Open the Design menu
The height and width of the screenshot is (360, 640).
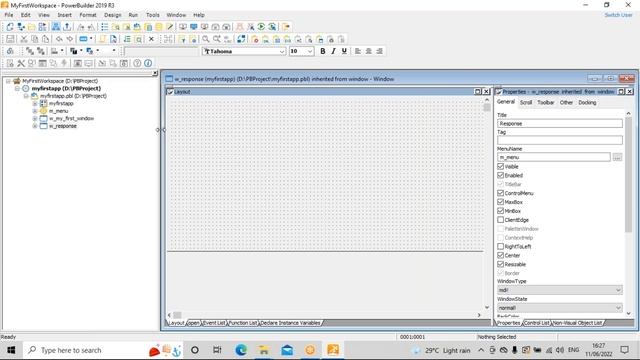(x=113, y=15)
